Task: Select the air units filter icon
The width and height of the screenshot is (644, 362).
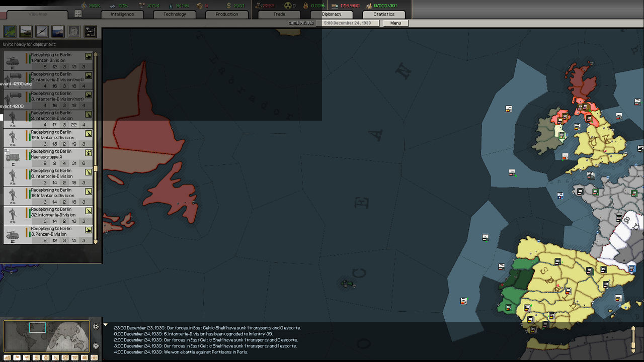Action: 42,32
